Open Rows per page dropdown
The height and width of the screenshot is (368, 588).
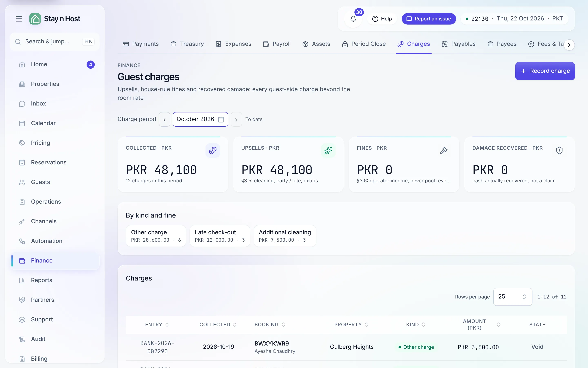tap(512, 297)
